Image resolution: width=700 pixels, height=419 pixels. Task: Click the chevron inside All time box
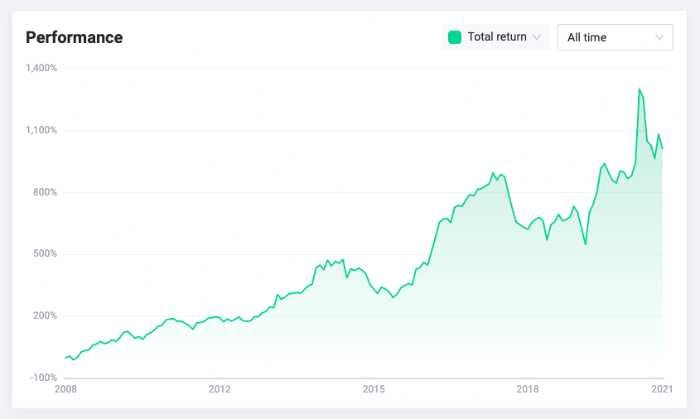click(659, 37)
